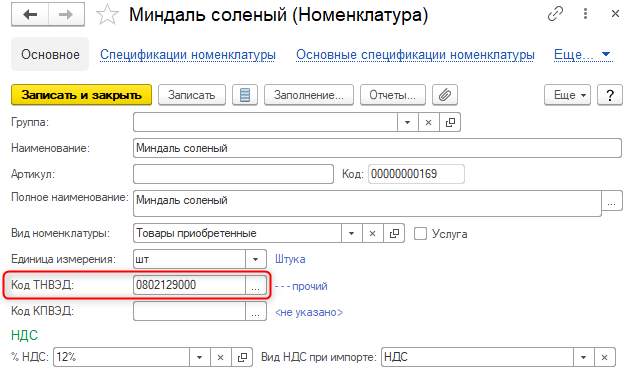The width and height of the screenshot is (626, 374).
Task: Switch to Спецификации номенклатуры tab
Action: coord(188,55)
